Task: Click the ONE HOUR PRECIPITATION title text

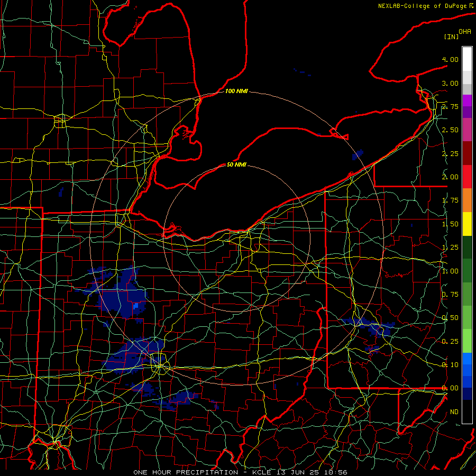Action: 186,472
